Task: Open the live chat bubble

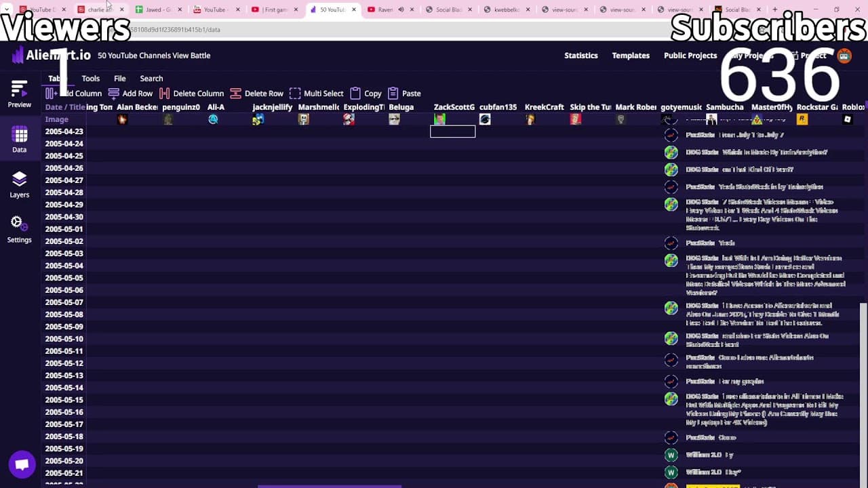Action: click(x=22, y=464)
